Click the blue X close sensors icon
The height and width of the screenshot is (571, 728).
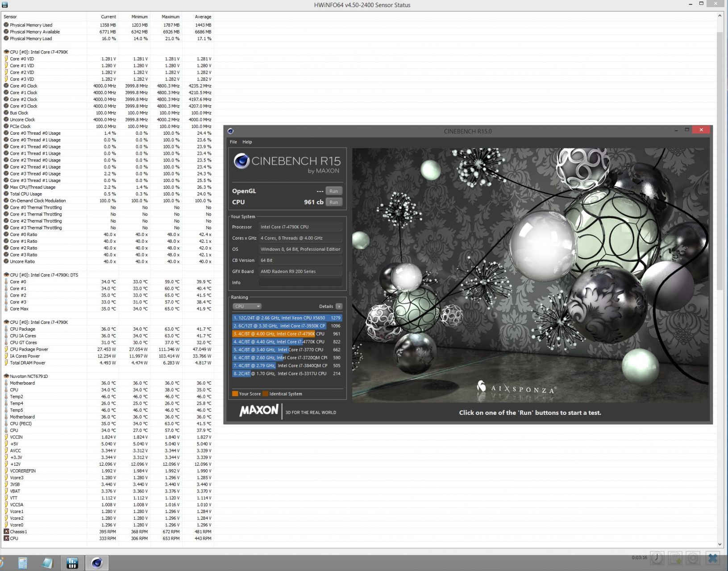coord(713,558)
